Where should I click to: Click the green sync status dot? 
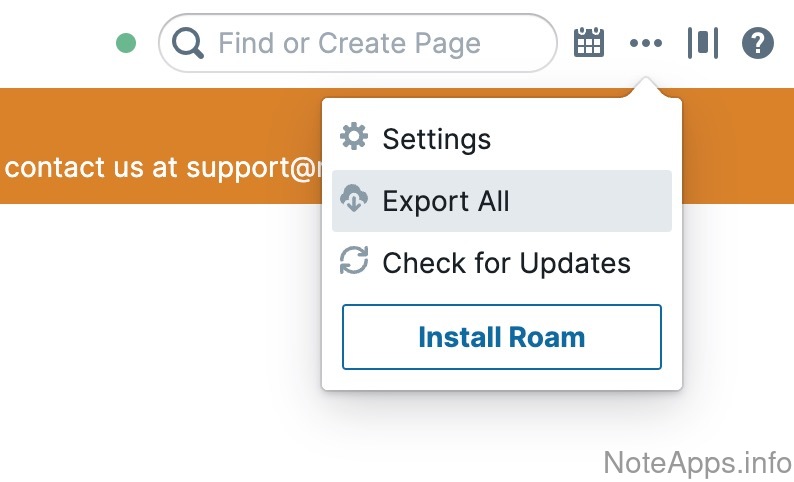[126, 43]
